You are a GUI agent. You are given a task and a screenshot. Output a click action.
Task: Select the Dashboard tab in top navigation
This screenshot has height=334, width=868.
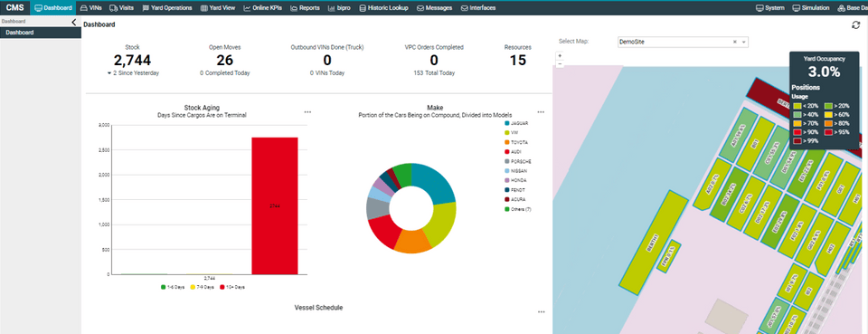pyautogui.click(x=53, y=8)
